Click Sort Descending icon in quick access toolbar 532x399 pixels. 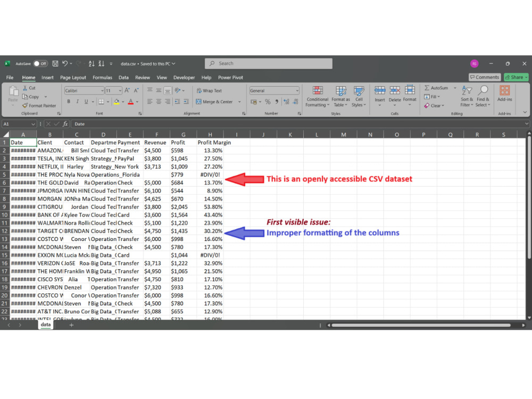101,63
